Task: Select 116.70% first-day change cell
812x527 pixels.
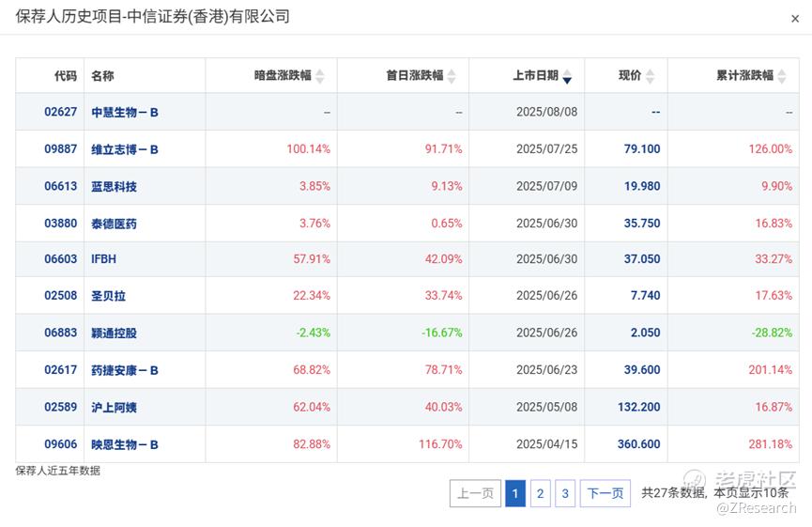Action: 440,444
